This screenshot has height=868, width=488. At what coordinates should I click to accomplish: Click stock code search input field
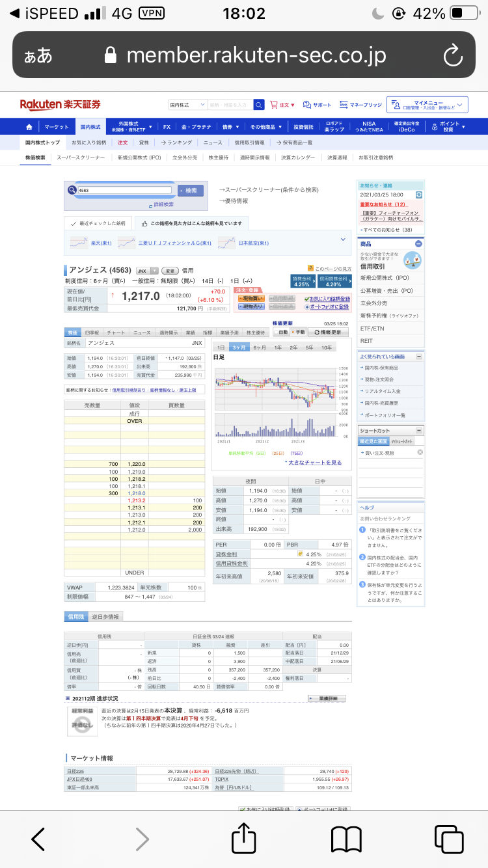pyautogui.click(x=124, y=191)
